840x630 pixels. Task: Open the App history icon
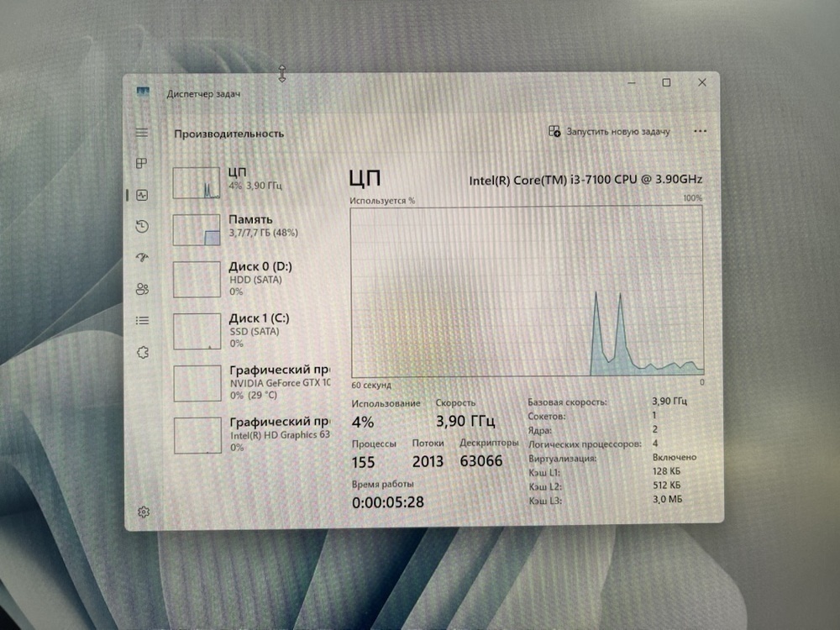tap(142, 227)
